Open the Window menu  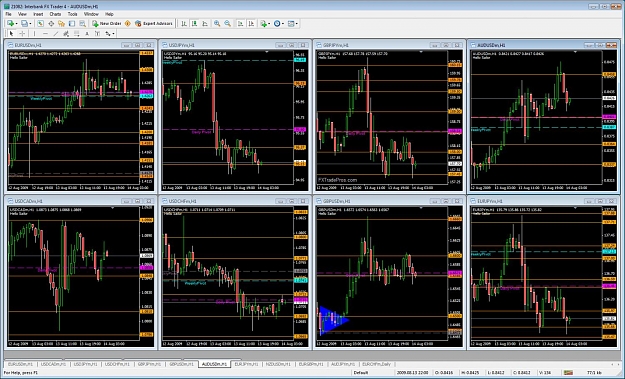click(x=91, y=14)
